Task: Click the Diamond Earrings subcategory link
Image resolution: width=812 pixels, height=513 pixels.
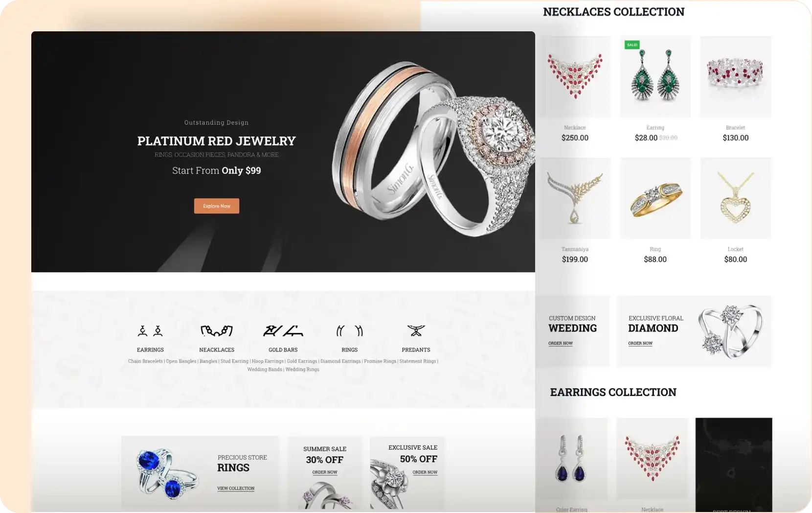Action: [x=340, y=361]
